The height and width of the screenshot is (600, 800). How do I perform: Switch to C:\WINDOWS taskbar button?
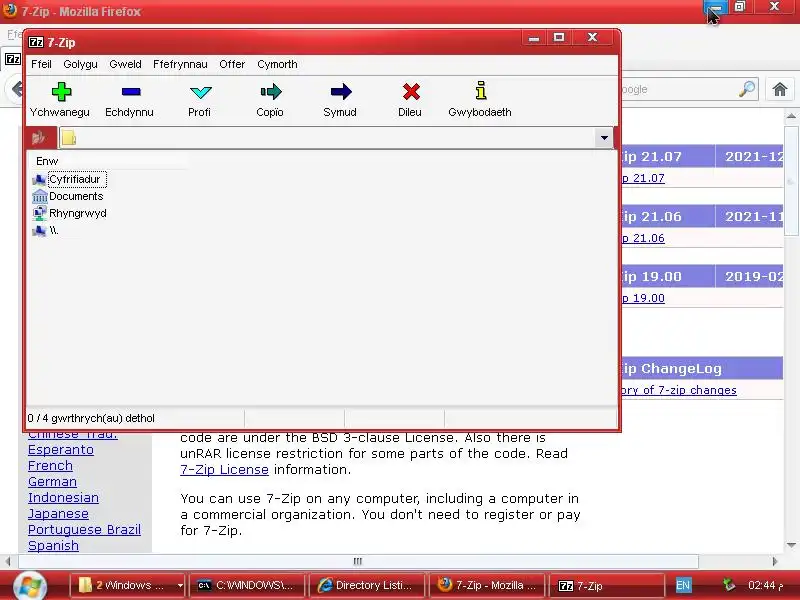(246, 585)
